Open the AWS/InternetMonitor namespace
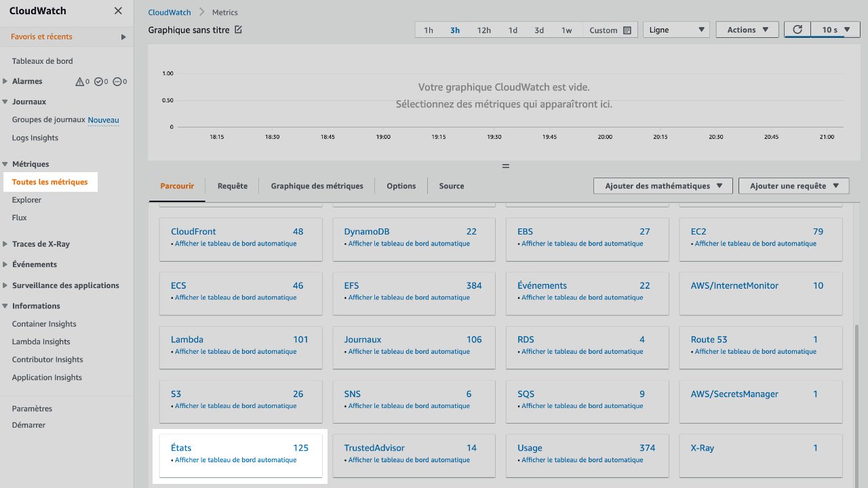The width and height of the screenshot is (868, 488). click(734, 285)
